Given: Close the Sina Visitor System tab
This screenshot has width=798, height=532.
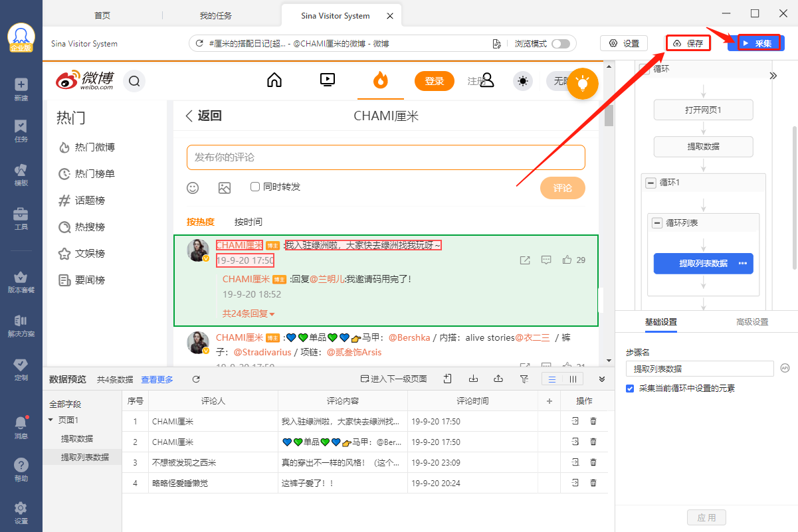Looking at the screenshot, I should [x=389, y=15].
